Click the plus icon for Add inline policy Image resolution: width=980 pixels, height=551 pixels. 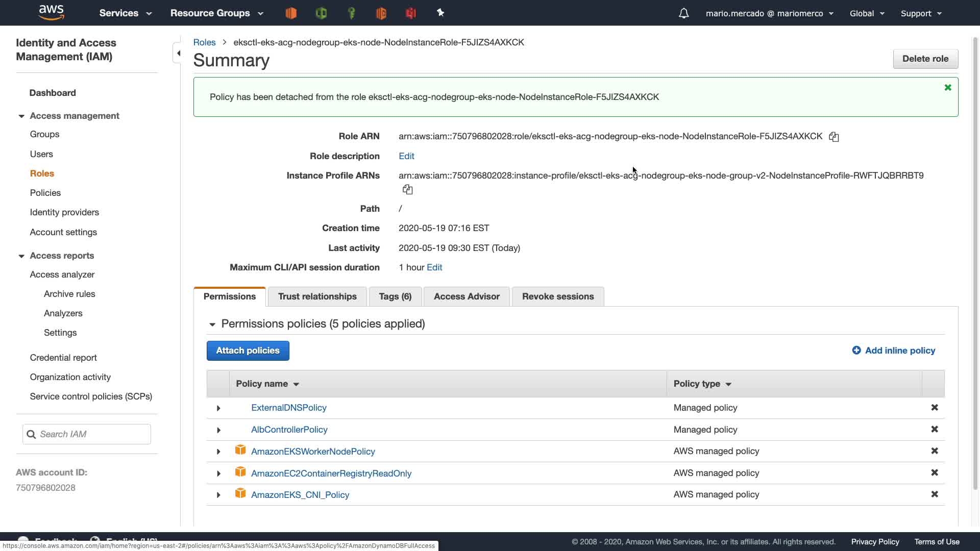point(856,350)
